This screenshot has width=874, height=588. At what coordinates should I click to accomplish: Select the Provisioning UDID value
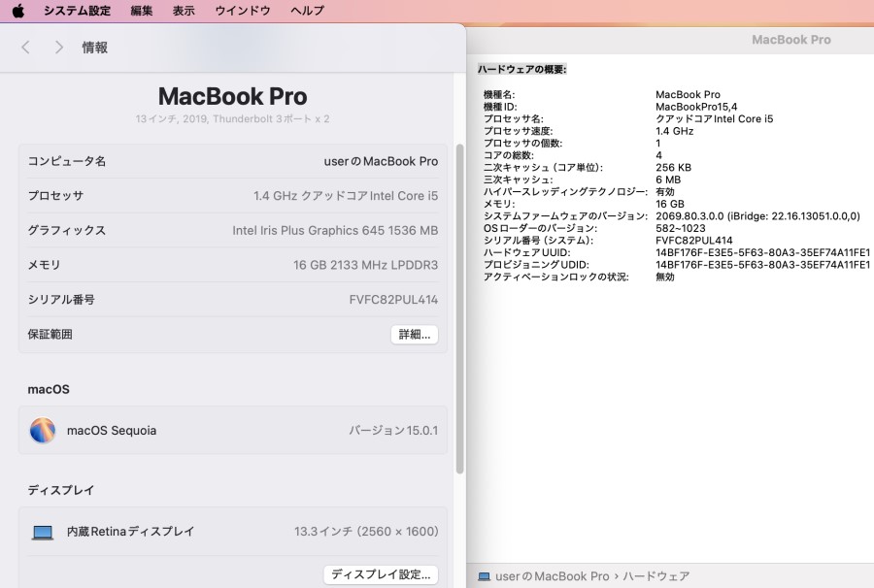tap(762, 265)
